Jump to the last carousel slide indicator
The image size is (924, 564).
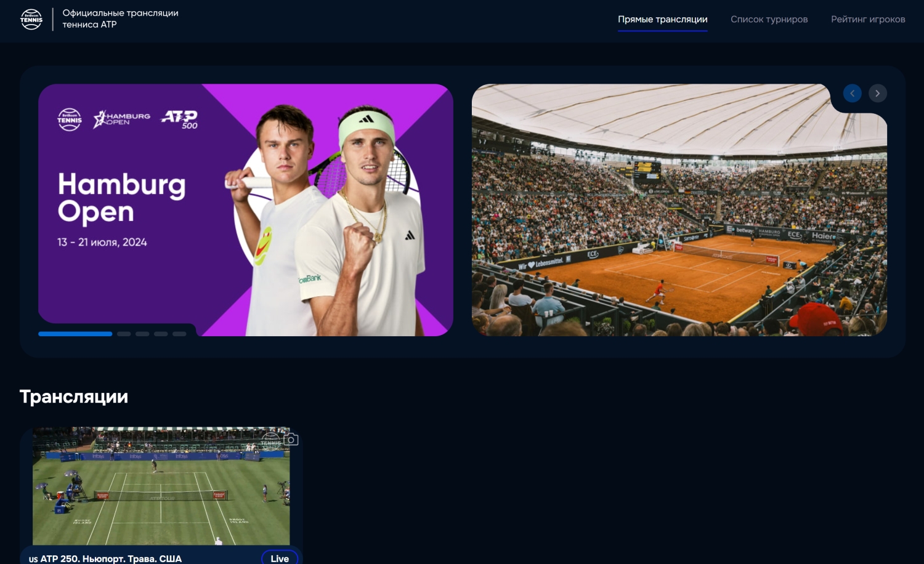(179, 334)
